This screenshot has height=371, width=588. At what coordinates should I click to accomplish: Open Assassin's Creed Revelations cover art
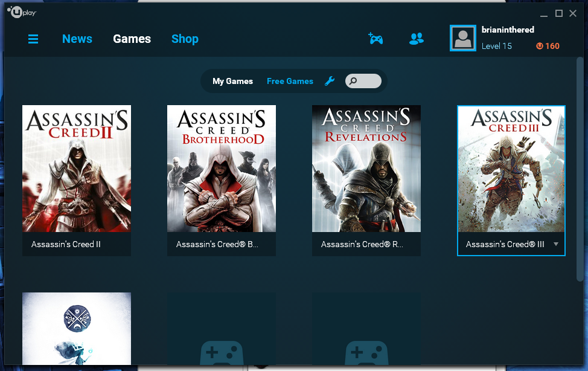coord(366,169)
